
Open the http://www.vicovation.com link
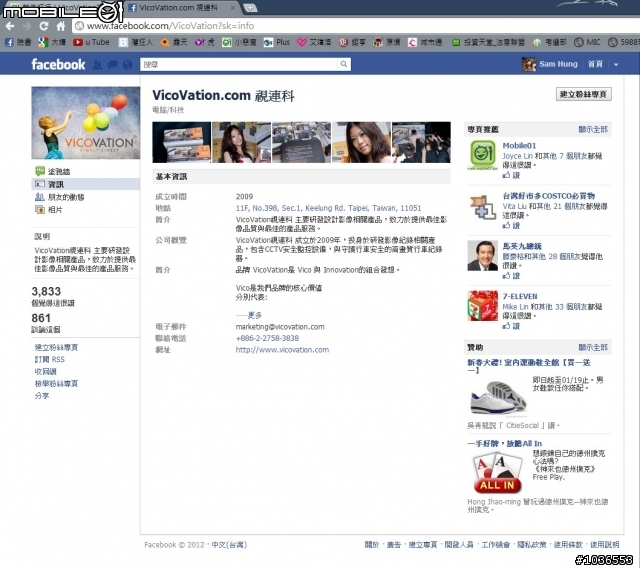point(282,350)
